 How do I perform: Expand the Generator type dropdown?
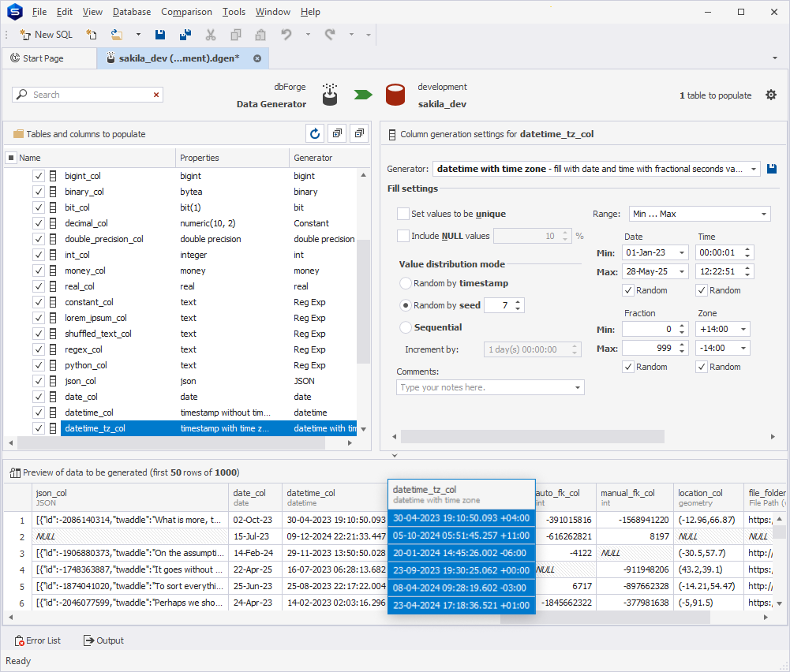point(754,169)
